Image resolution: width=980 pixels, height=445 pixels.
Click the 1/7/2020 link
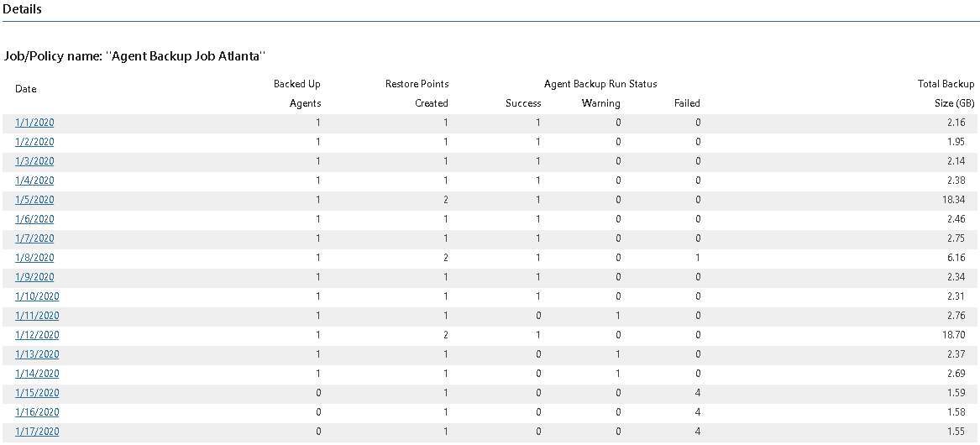tap(34, 238)
